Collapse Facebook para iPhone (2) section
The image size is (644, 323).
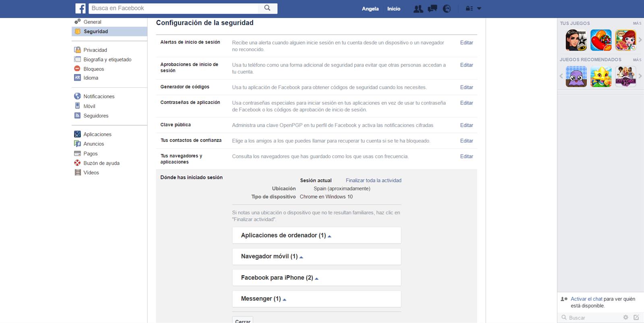click(x=316, y=277)
